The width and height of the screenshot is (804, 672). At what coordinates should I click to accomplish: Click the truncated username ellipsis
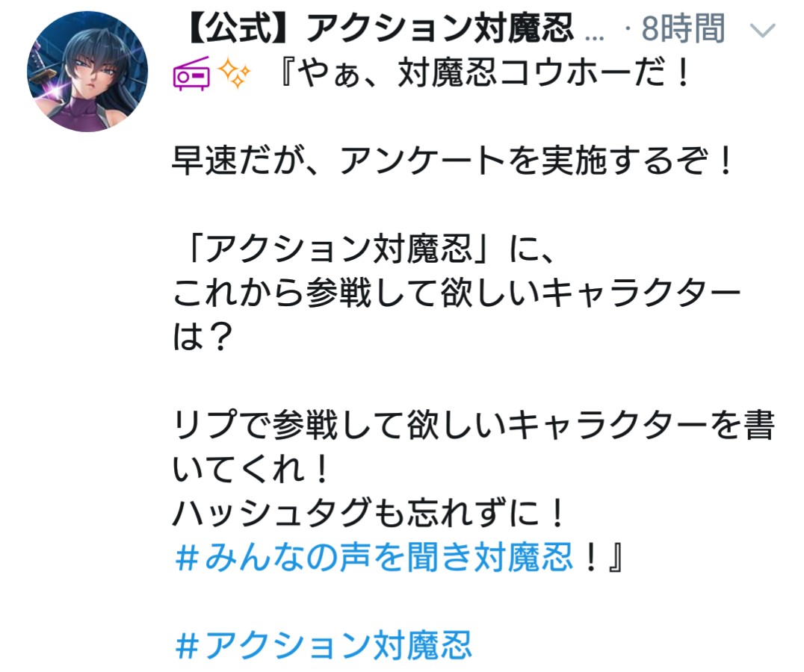coord(594,37)
